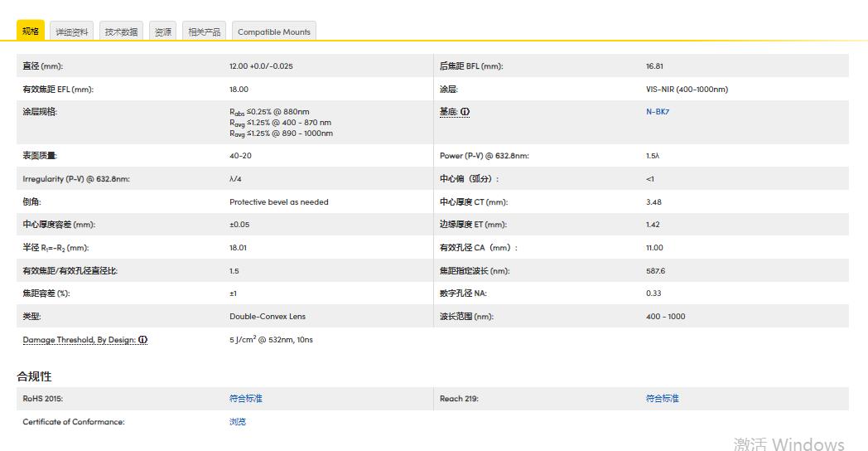Click the 涂层规格 label
Image resolution: width=868 pixels, height=451 pixels.
coord(40,112)
